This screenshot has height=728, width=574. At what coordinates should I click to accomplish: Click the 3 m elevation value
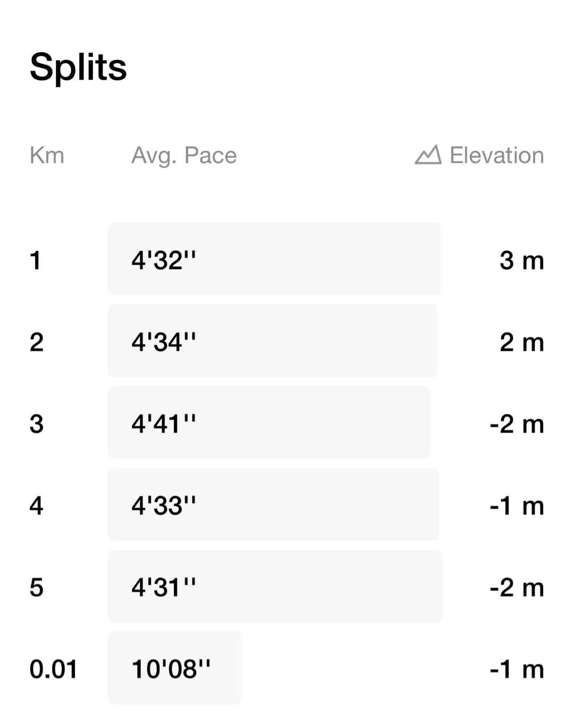point(521,260)
